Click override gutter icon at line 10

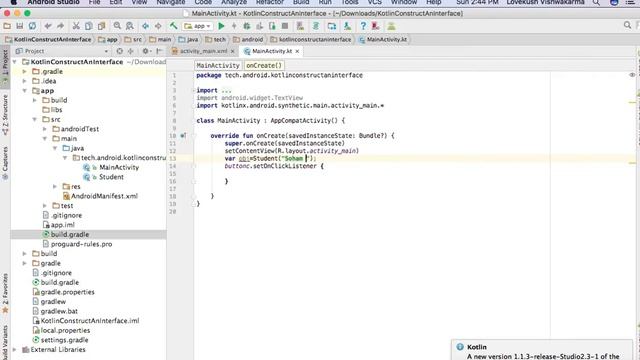click(x=183, y=136)
